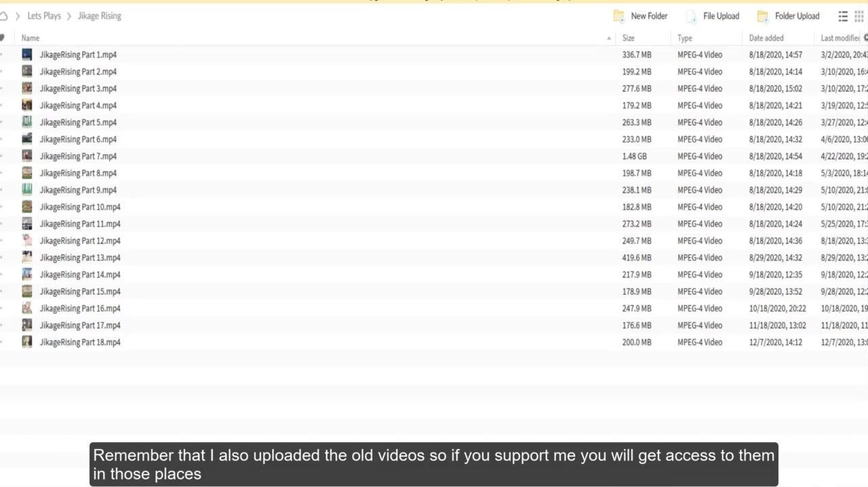Screen dimensions: 868x487
Task: Sort by the Name column header
Action: click(31, 38)
